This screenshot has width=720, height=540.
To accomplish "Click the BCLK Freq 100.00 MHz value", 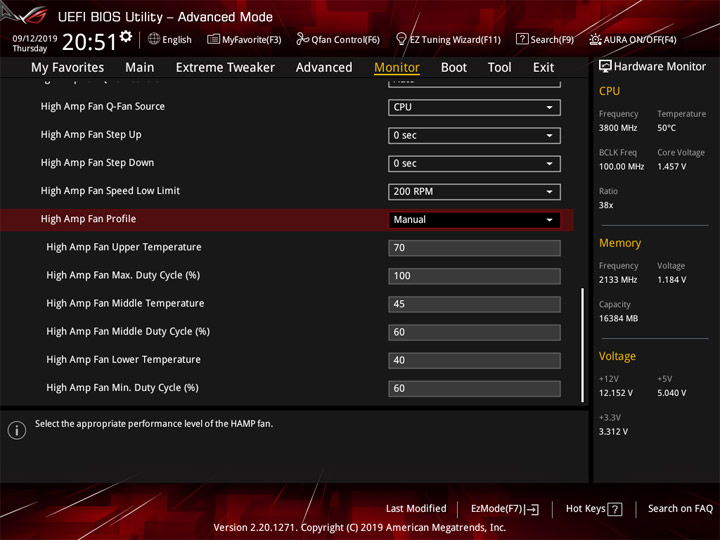I will click(621, 167).
